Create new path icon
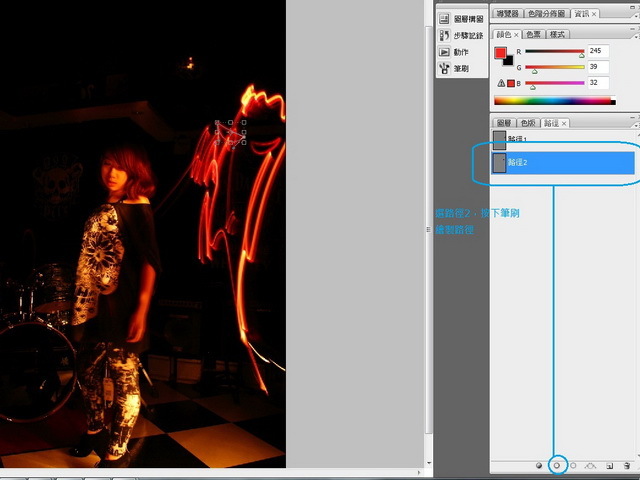Viewport: 640px width, 480px height. tap(609, 465)
